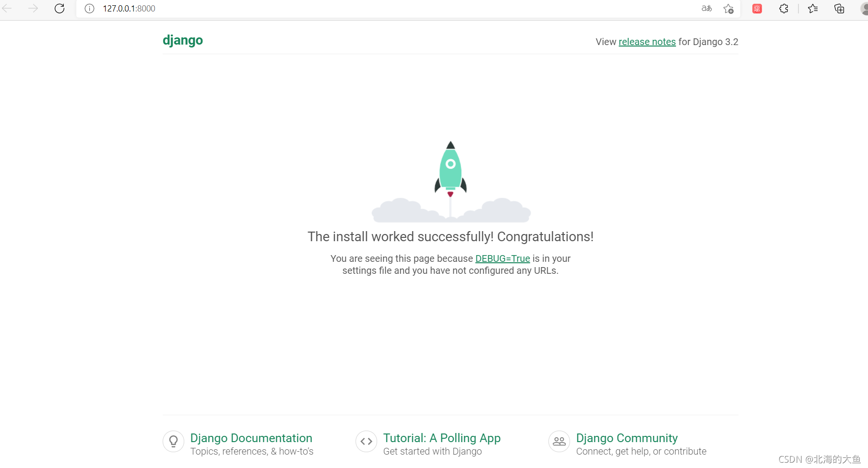Click the address bar URL 127.0.0.1:8000
This screenshot has width=868, height=468.
click(129, 9)
